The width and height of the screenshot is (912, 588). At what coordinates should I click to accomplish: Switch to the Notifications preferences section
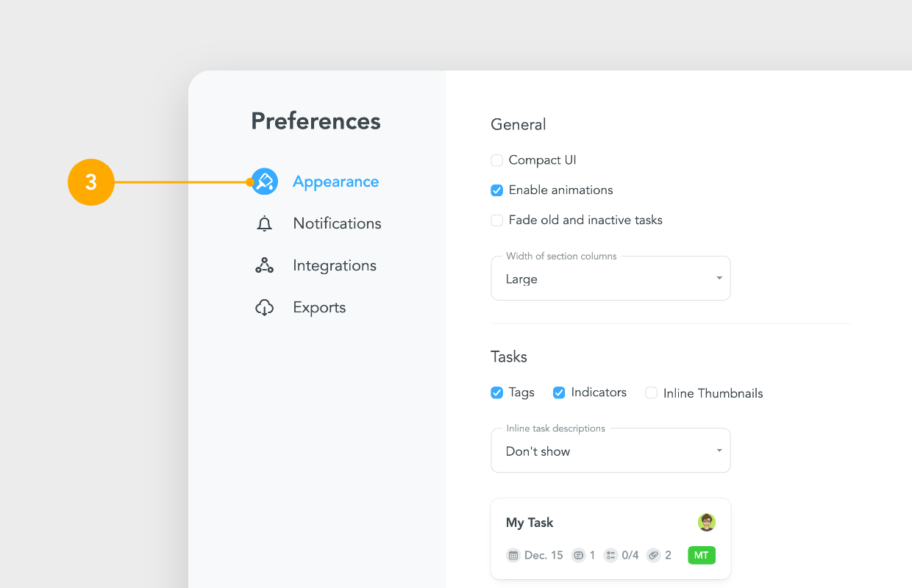pos(337,223)
